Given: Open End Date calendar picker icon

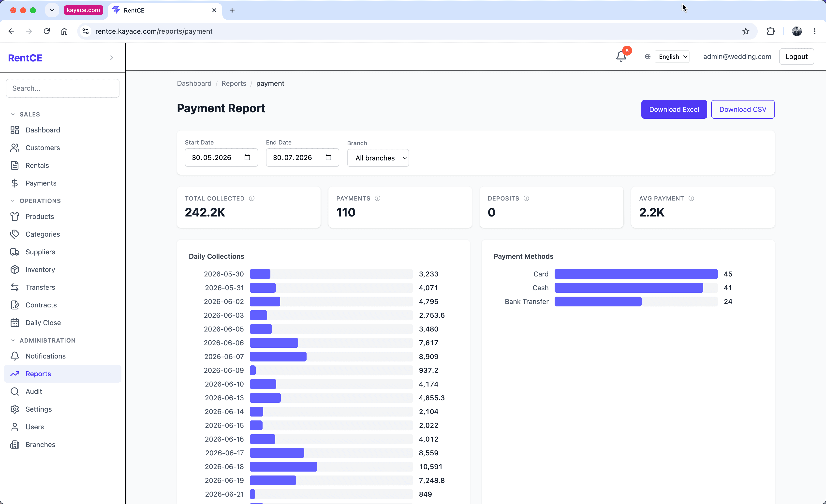Looking at the screenshot, I should [x=328, y=158].
